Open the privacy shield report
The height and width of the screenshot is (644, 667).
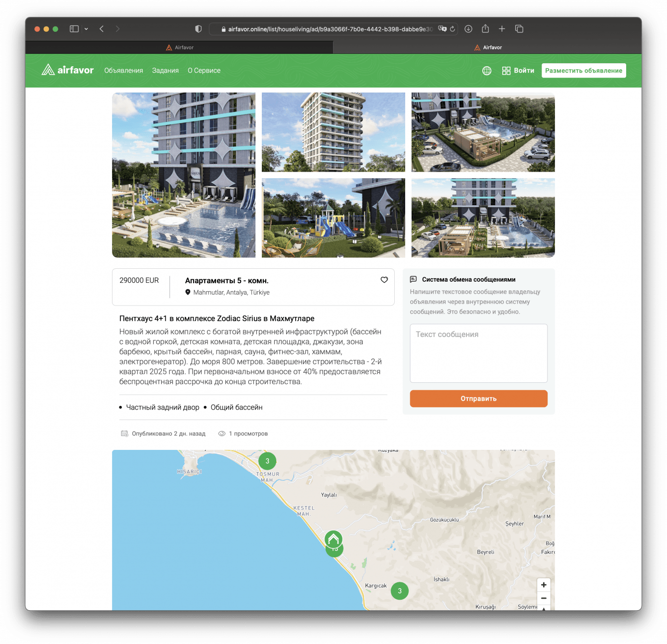coord(198,29)
